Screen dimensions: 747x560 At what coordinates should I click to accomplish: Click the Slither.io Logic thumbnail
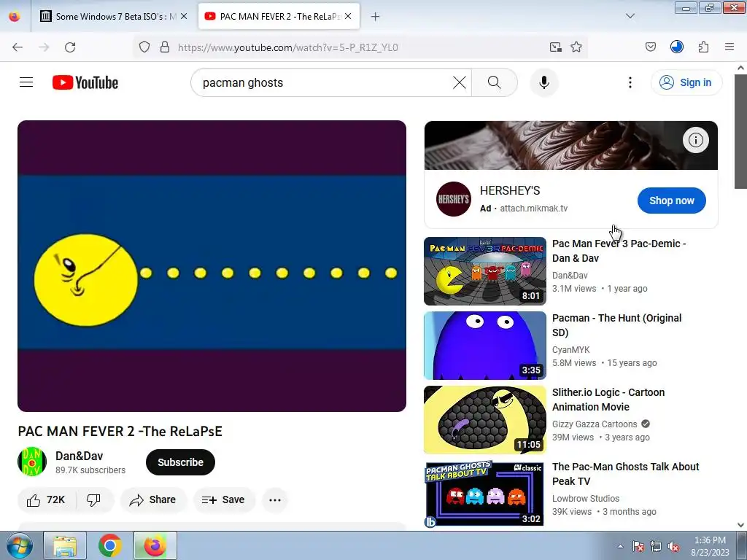click(x=485, y=419)
